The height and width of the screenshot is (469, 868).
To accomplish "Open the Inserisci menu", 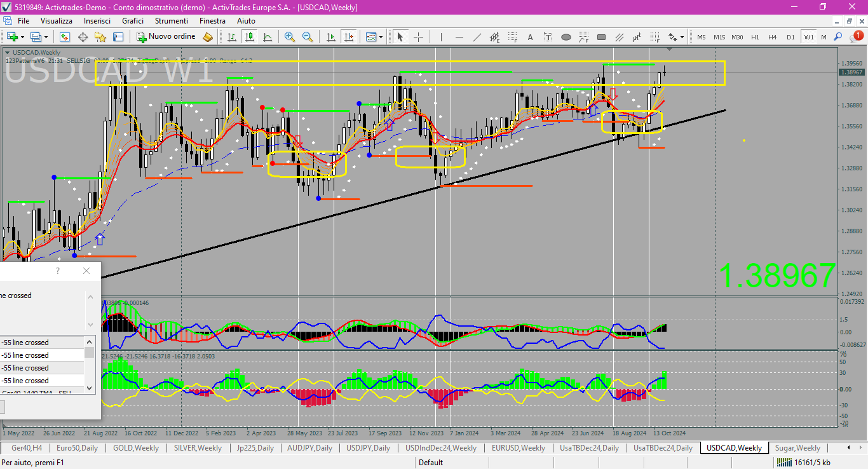I will [x=98, y=21].
